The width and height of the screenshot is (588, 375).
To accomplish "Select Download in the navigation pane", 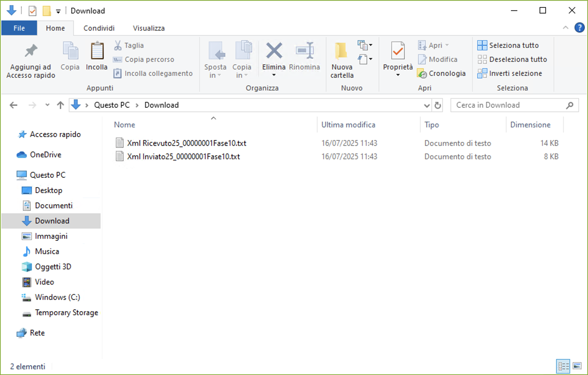I will click(51, 221).
